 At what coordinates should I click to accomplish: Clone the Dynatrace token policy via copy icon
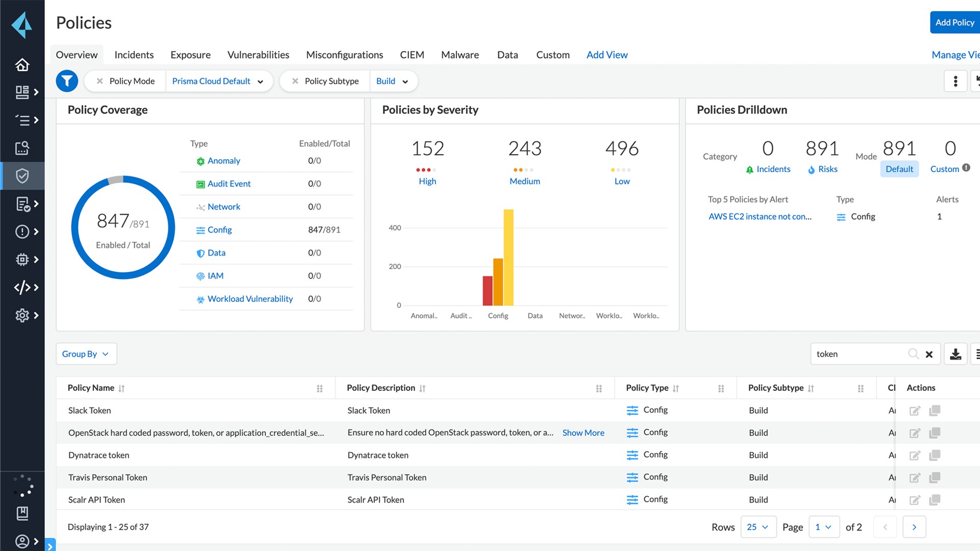click(x=935, y=455)
